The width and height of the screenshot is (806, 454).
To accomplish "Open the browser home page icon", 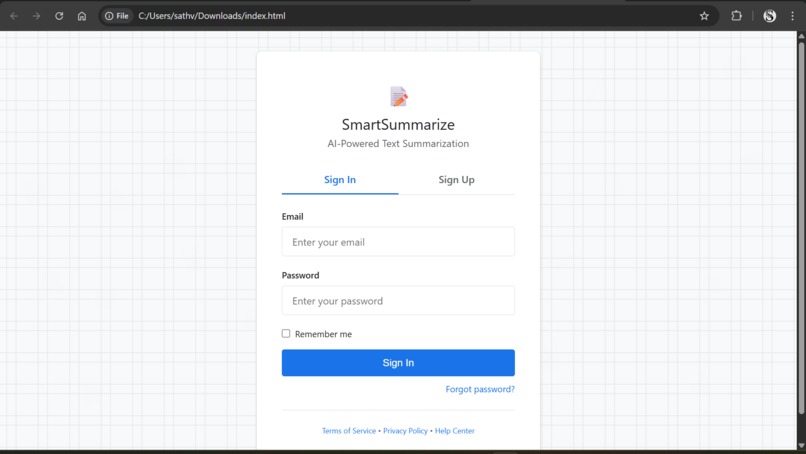I will pyautogui.click(x=82, y=16).
